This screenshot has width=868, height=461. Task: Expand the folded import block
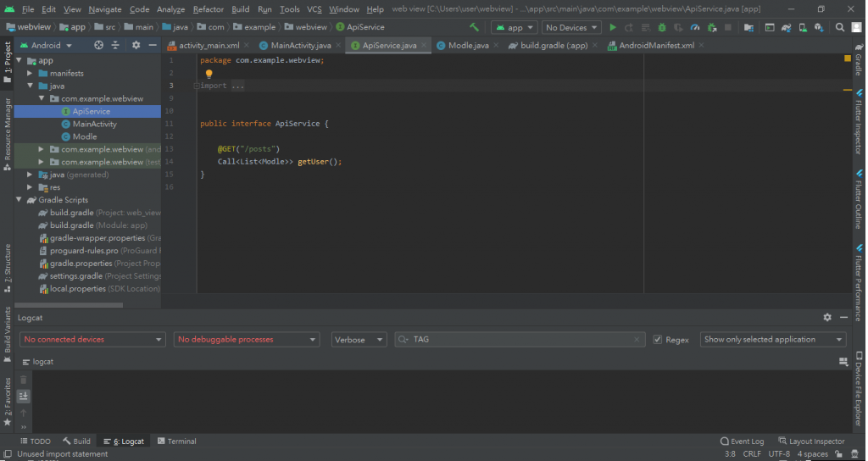tap(196, 86)
